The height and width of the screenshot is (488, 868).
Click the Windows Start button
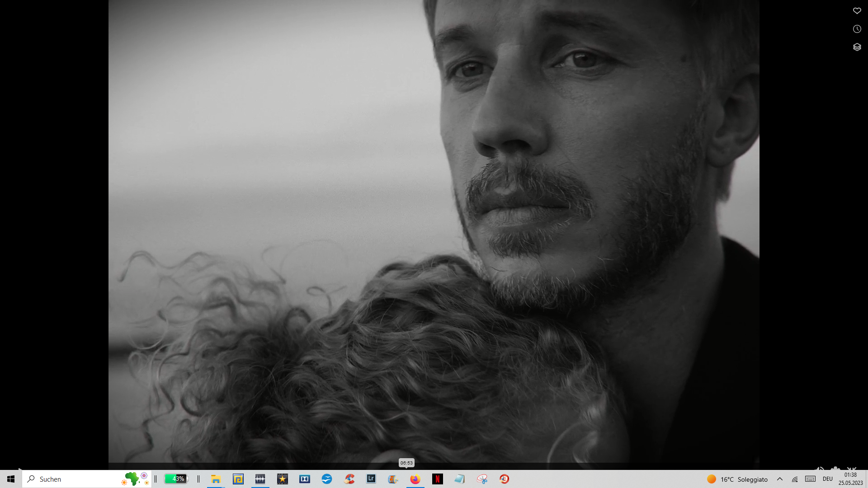point(11,479)
